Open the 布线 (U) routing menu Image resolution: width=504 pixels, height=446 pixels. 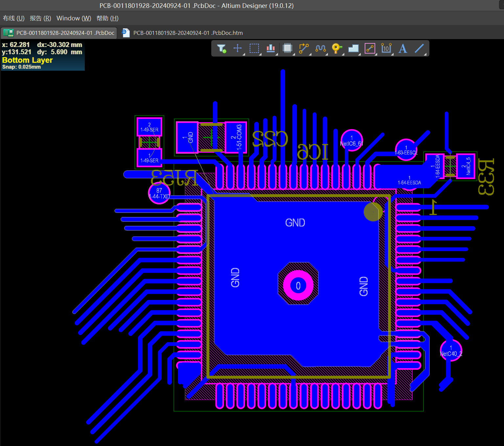pos(14,18)
